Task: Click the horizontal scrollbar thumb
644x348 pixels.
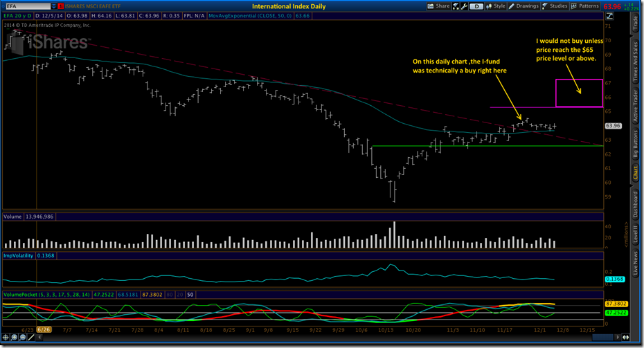Action: pos(603,338)
